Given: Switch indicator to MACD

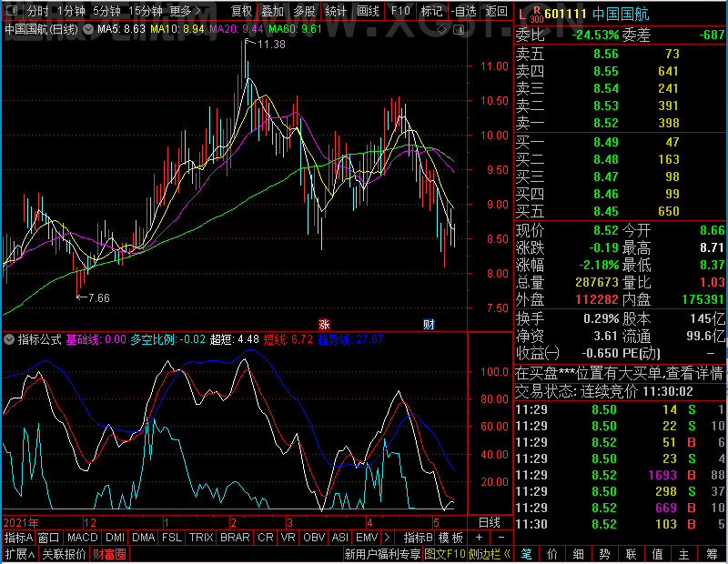Looking at the screenshot, I should tap(82, 538).
